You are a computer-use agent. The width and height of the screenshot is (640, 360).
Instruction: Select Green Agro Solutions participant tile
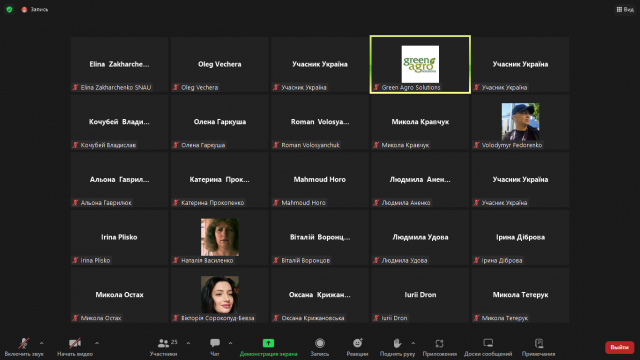(420, 64)
